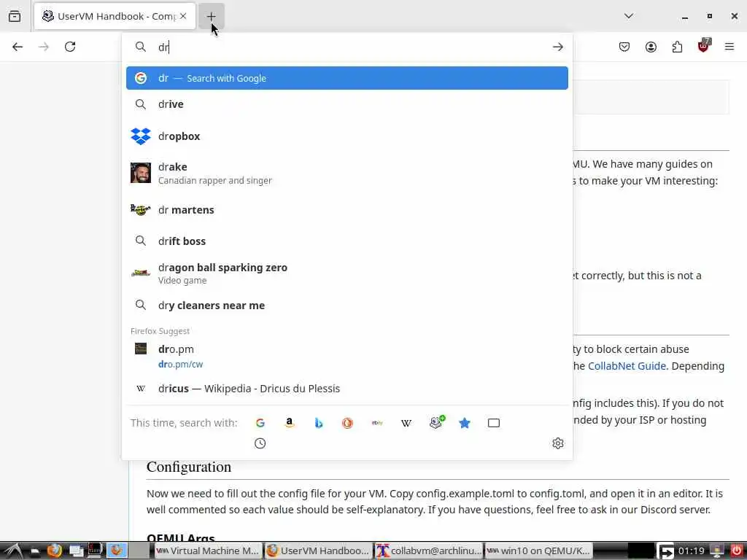Viewport: 747px width, 560px height.
Task: Click the logout arrow icon in tray
Action: coord(666,551)
